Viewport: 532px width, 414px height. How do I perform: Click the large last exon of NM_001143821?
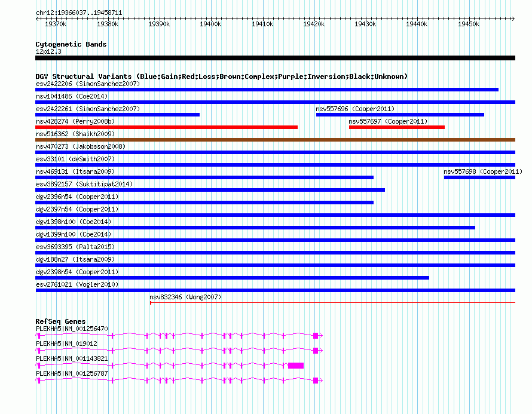[x=296, y=365]
